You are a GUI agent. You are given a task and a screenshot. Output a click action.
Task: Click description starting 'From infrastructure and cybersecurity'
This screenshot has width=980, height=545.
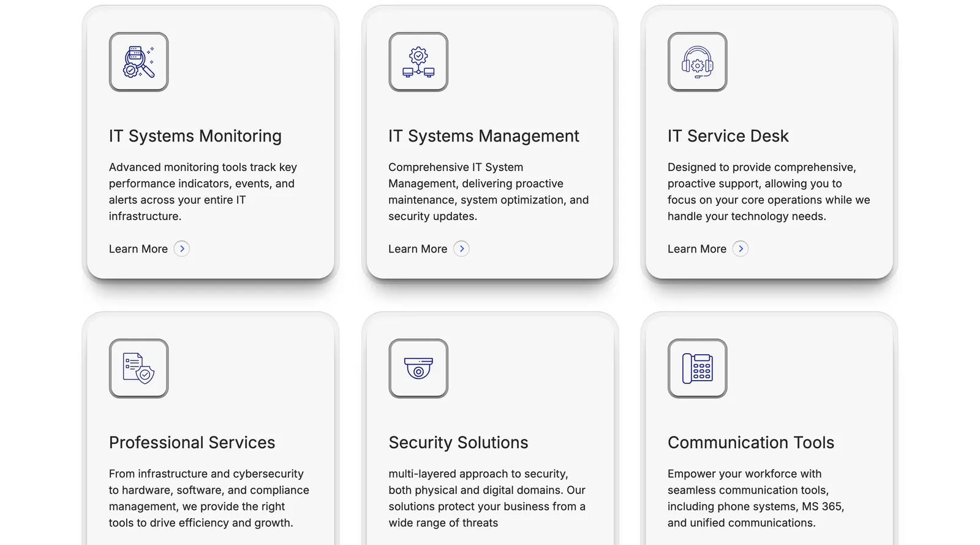[209, 498]
